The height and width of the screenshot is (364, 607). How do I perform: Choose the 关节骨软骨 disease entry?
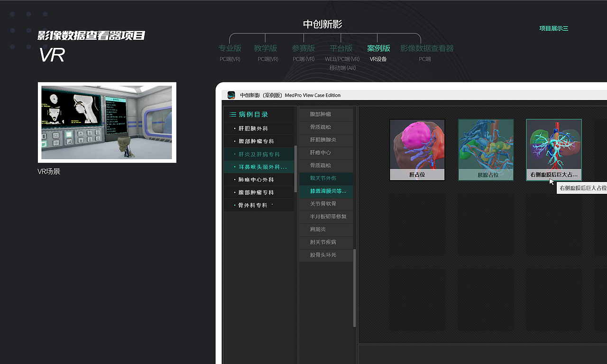tap(326, 204)
